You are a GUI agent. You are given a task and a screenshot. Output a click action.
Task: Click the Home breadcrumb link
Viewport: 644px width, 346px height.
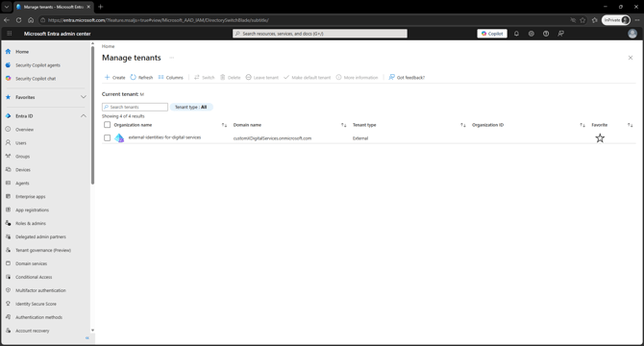pyautogui.click(x=108, y=46)
